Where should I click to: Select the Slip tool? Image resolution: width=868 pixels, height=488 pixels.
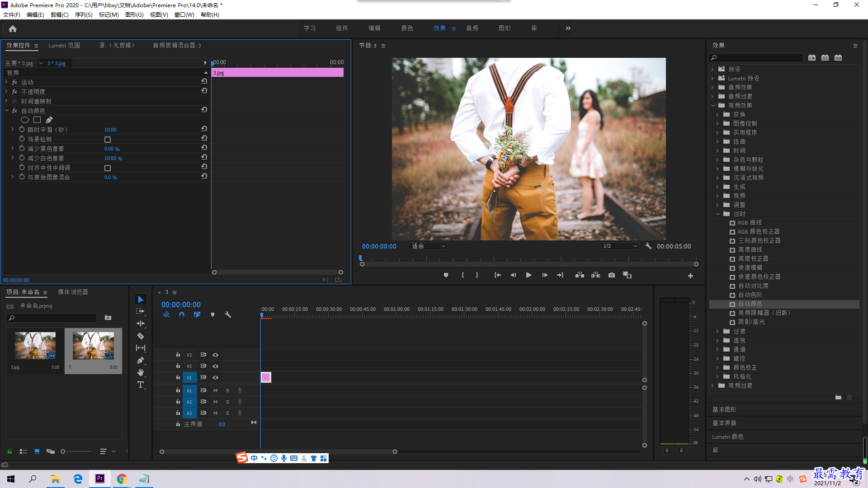[141, 348]
